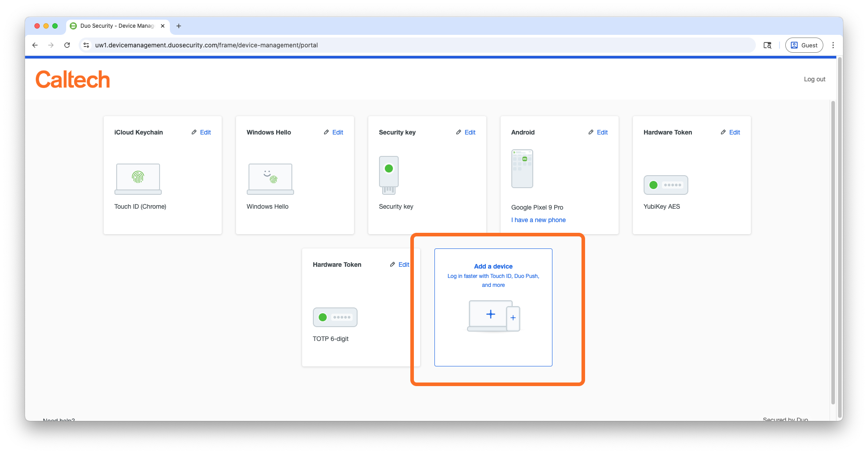Reload the page with refresh icon
Image resolution: width=868 pixels, height=454 pixels.
tap(67, 45)
